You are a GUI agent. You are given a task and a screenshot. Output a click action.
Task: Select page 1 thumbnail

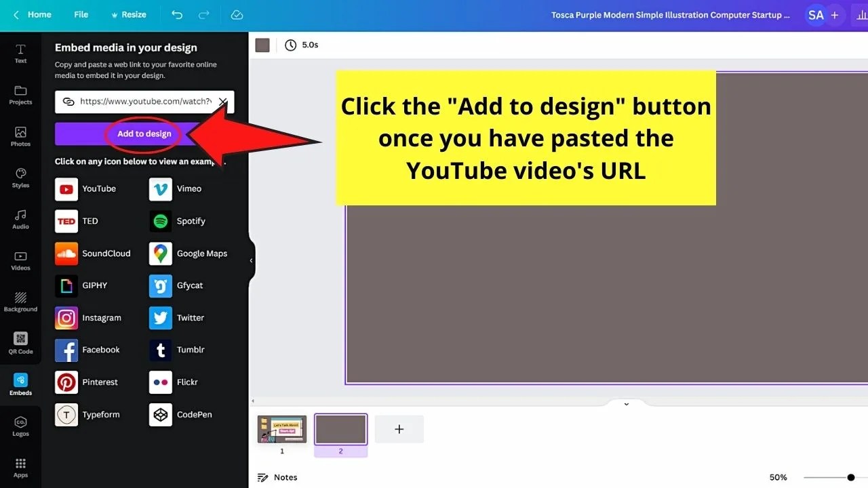(281, 428)
